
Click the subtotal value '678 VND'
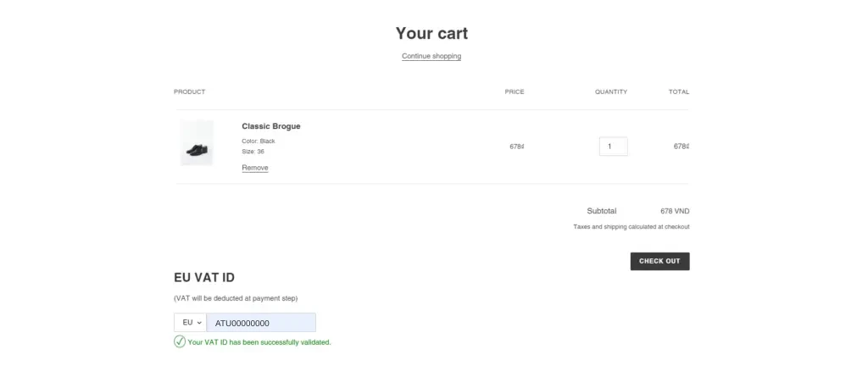click(x=675, y=211)
